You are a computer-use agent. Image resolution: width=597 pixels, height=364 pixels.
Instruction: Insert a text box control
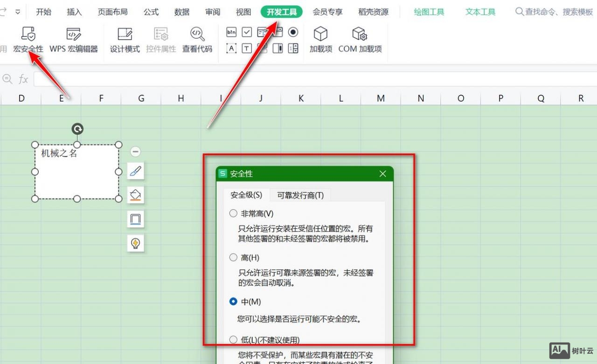coord(247,48)
